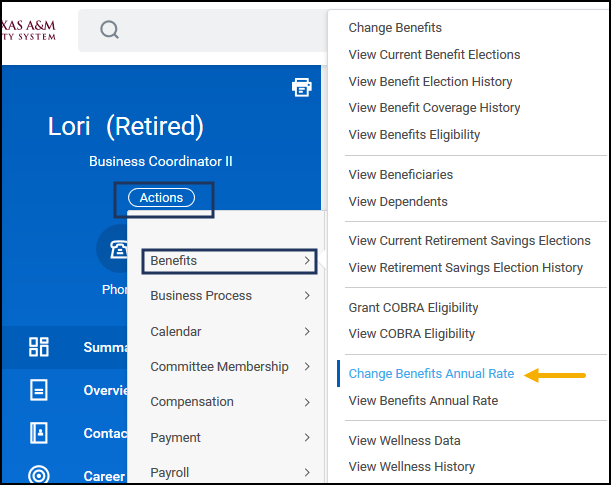
Task: Click the search magnifier icon
Action: coord(109,30)
